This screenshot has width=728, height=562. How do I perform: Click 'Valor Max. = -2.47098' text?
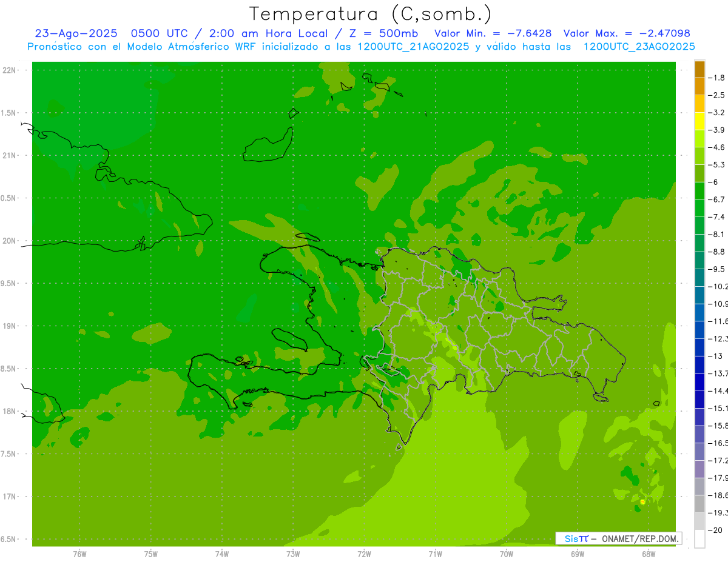pyautogui.click(x=627, y=33)
